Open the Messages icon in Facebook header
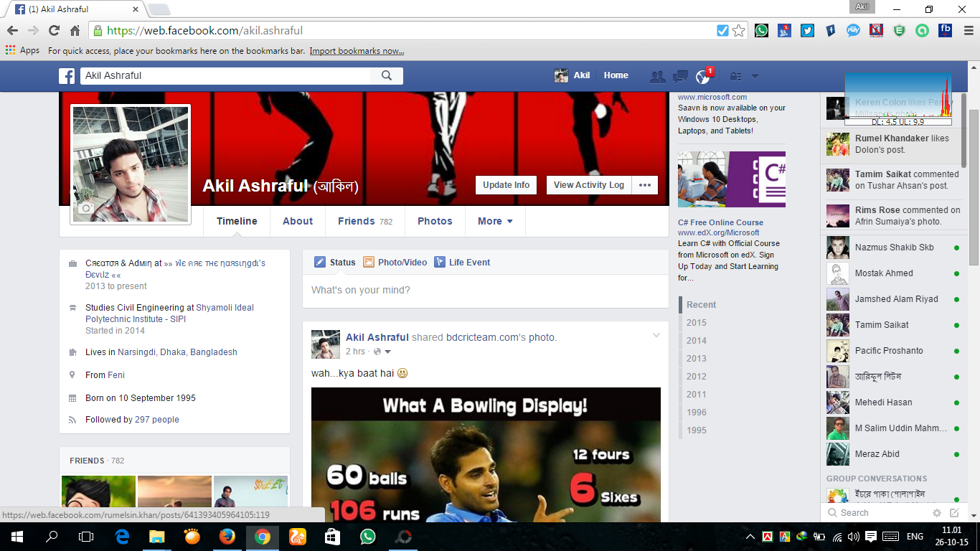This screenshot has height=551, width=980. pos(680,76)
